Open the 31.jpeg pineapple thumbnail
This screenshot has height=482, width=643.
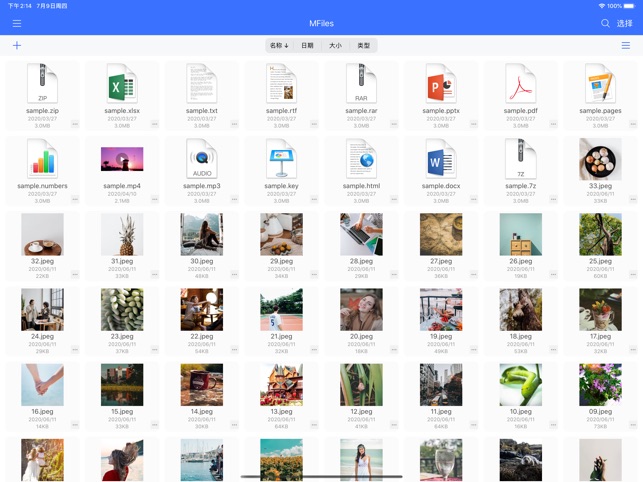[x=122, y=236]
